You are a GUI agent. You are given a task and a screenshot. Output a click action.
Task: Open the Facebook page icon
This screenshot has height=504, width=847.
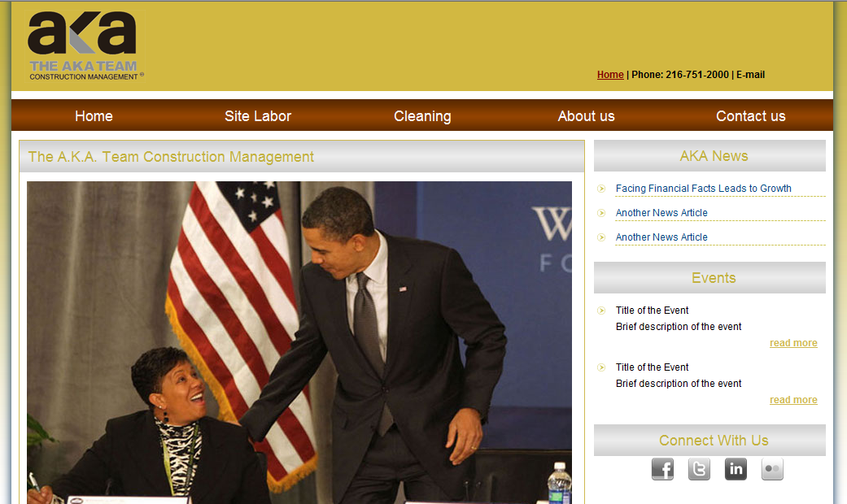tap(661, 469)
